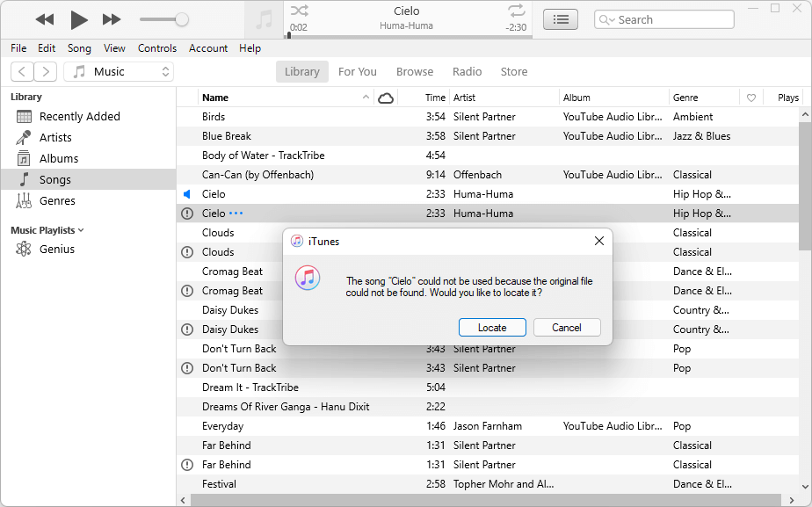Open the File menu
Viewport: 812px width, 507px height.
(18, 48)
